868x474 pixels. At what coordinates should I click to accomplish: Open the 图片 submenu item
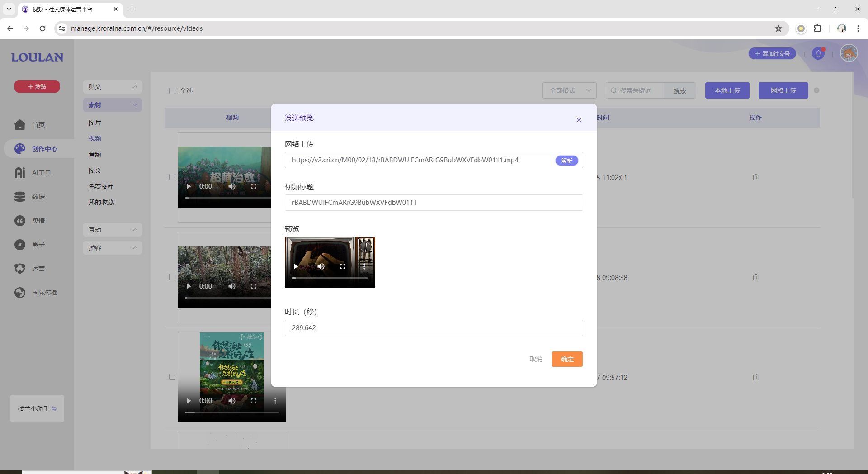95,123
